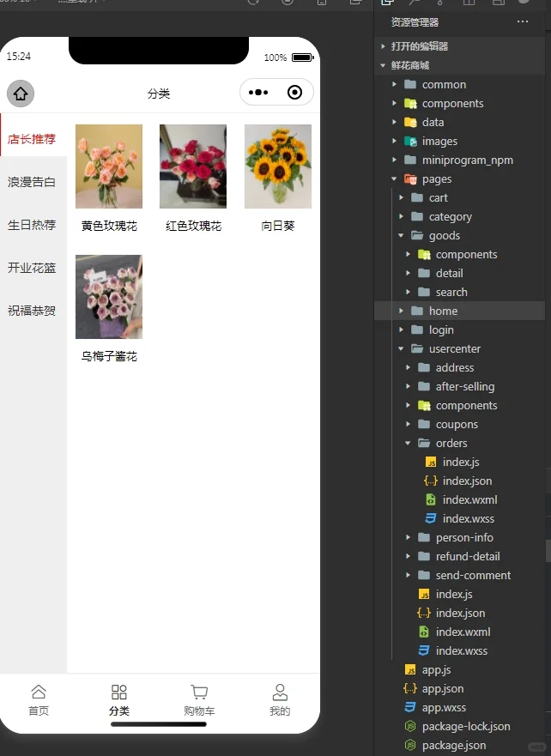Open the 黄色玫瑰花 product image

click(109, 166)
